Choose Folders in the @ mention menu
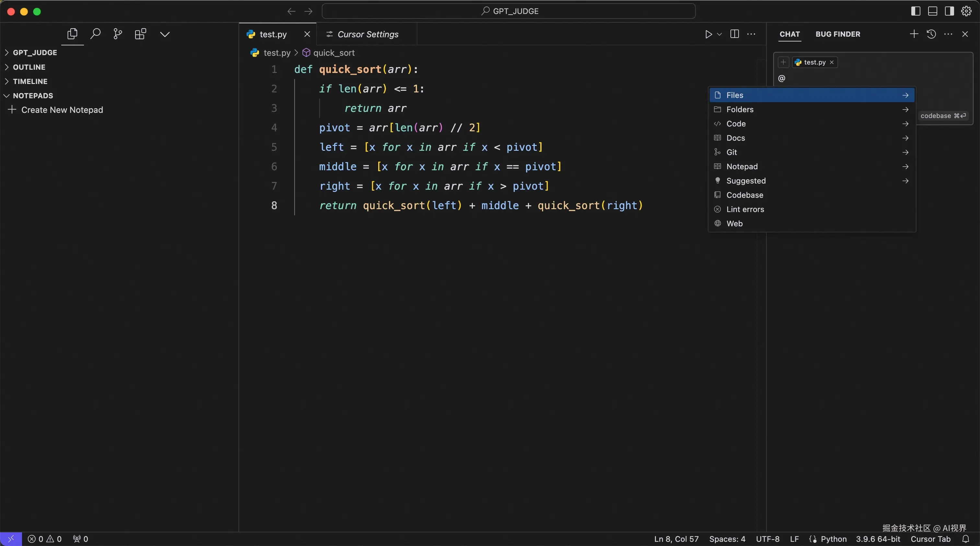 (740, 110)
